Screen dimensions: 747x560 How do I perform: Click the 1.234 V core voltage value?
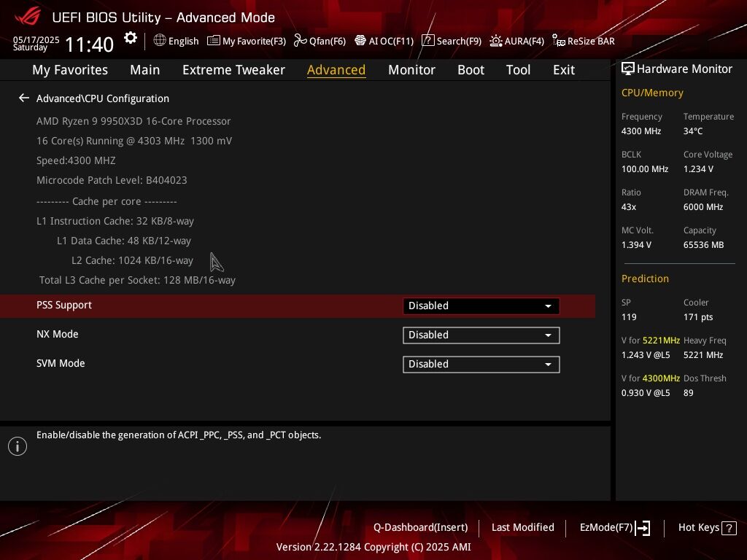[698, 169]
